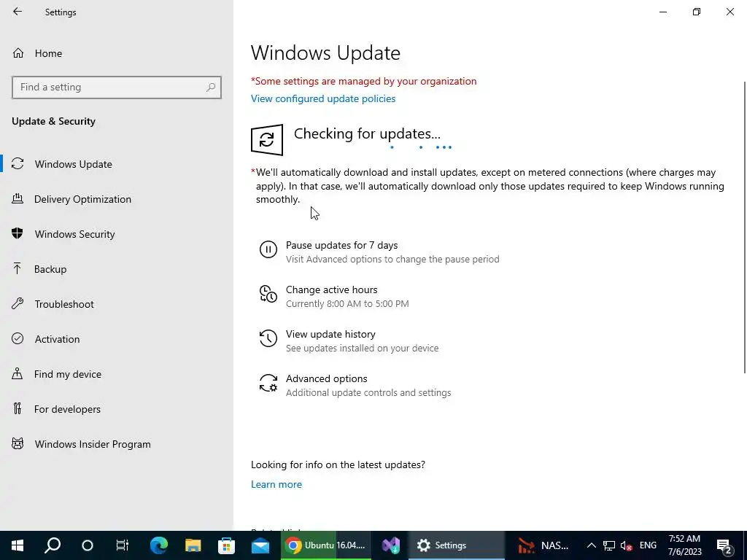Click the muted volume tray icon
Screen dimensions: 747x560
pyautogui.click(x=627, y=545)
